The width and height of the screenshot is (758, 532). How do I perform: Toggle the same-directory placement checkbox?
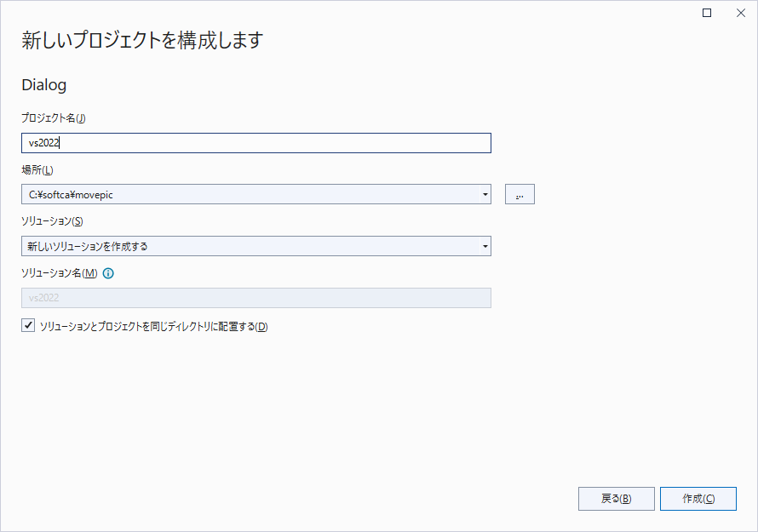click(28, 325)
